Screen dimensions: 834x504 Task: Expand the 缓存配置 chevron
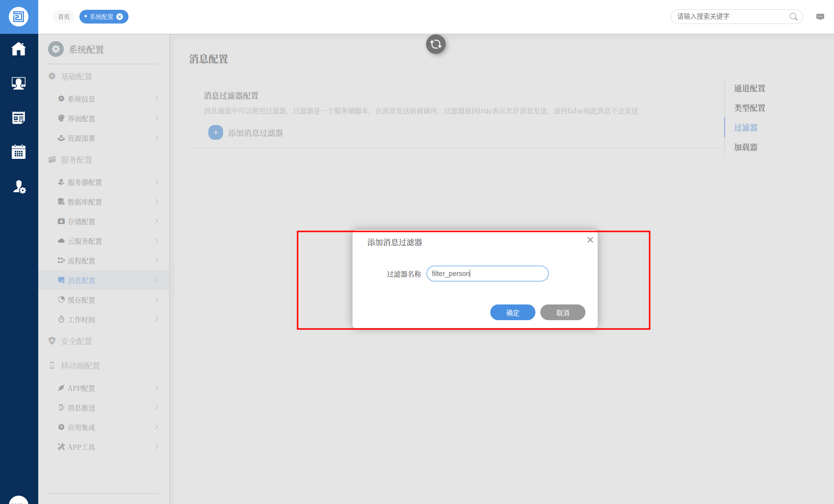point(156,300)
